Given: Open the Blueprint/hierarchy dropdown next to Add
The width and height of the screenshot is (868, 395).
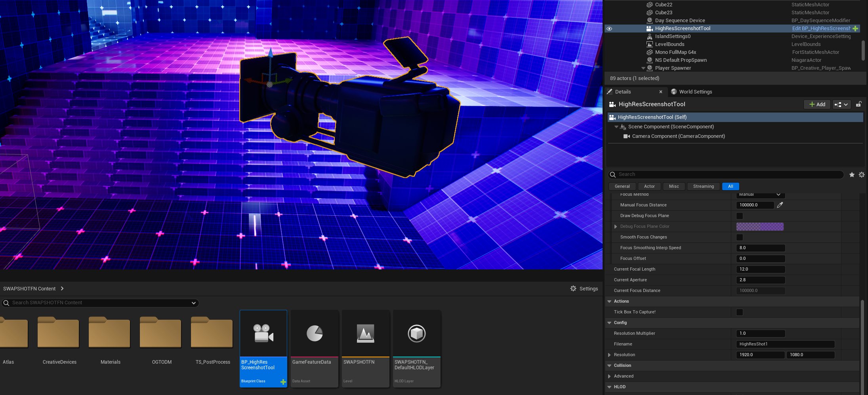Looking at the screenshot, I should tap(841, 105).
